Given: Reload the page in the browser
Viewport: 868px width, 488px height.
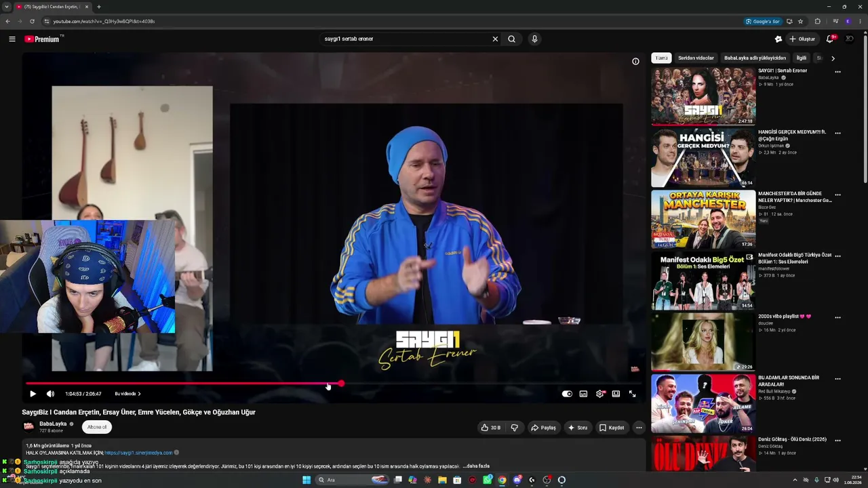Looking at the screenshot, I should [32, 21].
